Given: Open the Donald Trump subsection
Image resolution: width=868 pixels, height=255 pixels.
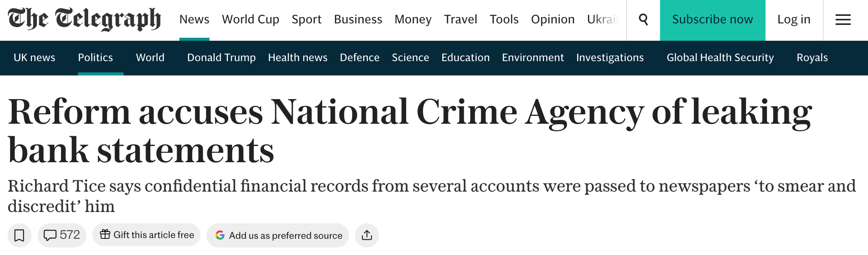Looking at the screenshot, I should [x=222, y=57].
